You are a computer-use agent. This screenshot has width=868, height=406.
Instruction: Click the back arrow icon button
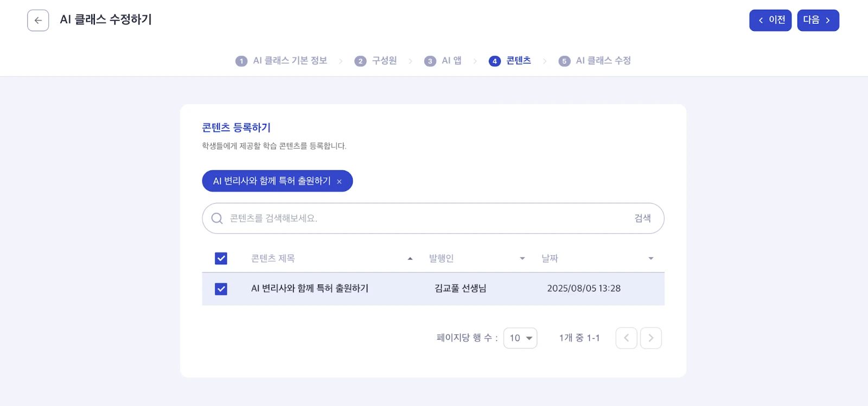click(38, 21)
